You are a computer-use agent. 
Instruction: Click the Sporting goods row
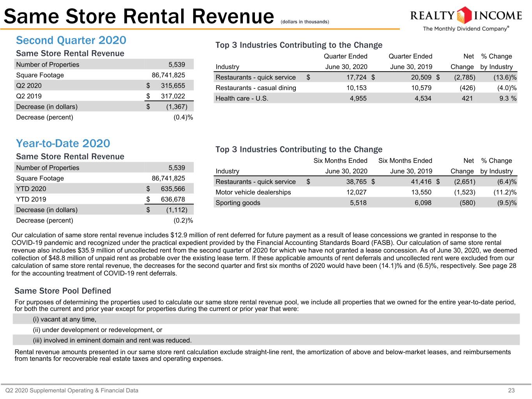coord(366,203)
